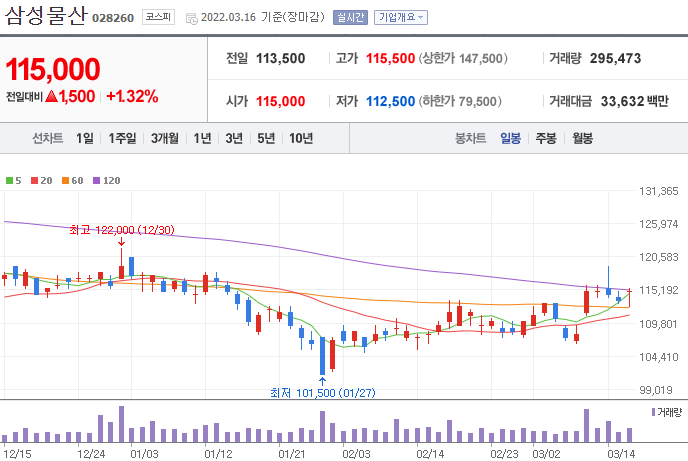Select the 1년 line chart period

pyautogui.click(x=203, y=139)
